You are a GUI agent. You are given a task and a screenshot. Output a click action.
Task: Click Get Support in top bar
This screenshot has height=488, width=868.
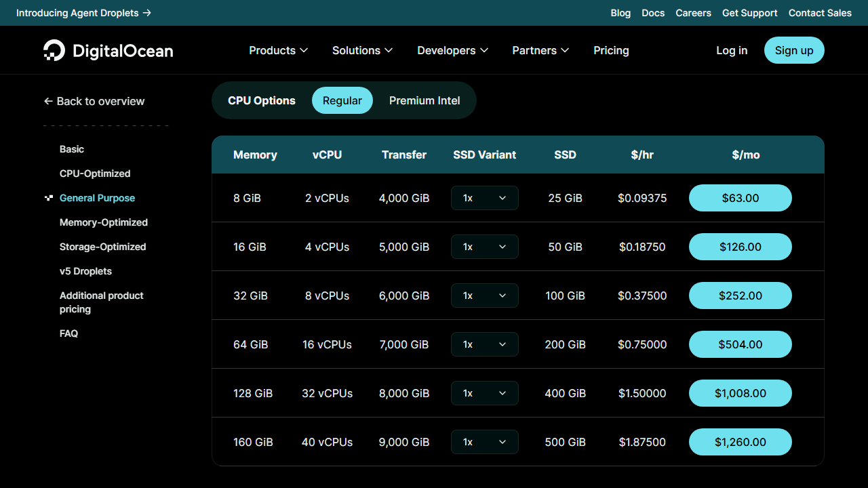pos(749,13)
